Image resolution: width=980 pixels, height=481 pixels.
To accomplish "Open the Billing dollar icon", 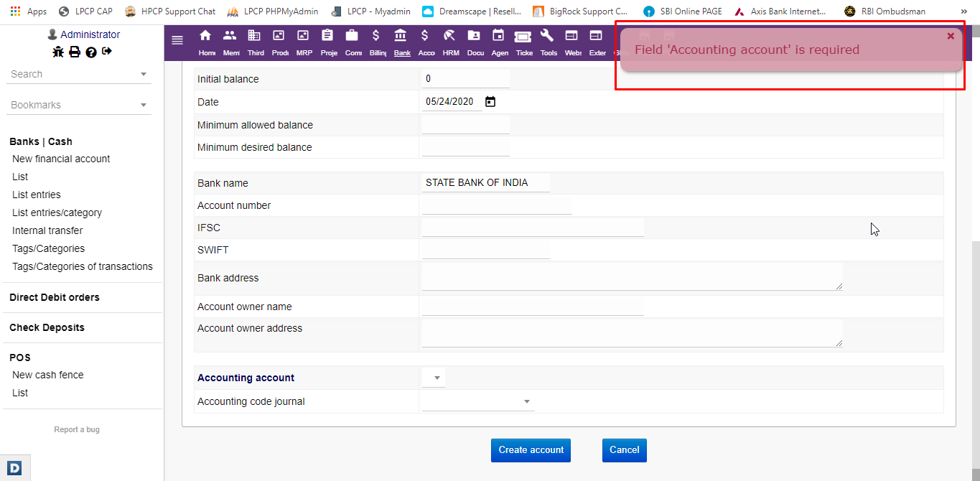I will [376, 36].
